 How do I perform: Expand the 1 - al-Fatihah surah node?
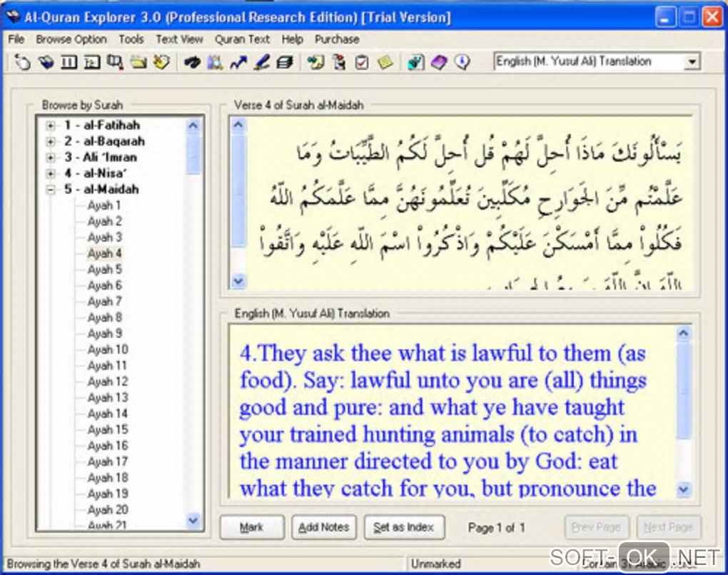tap(51, 126)
